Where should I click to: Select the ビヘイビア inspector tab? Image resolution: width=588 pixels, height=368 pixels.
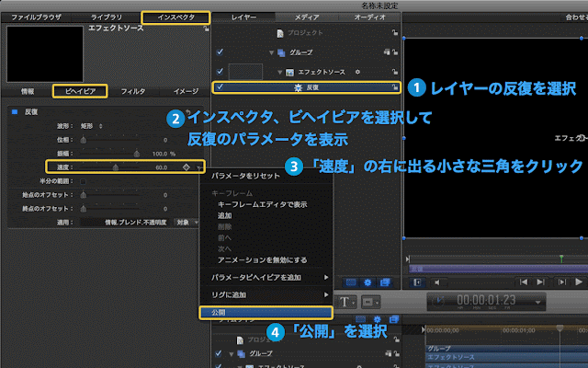tap(80, 91)
